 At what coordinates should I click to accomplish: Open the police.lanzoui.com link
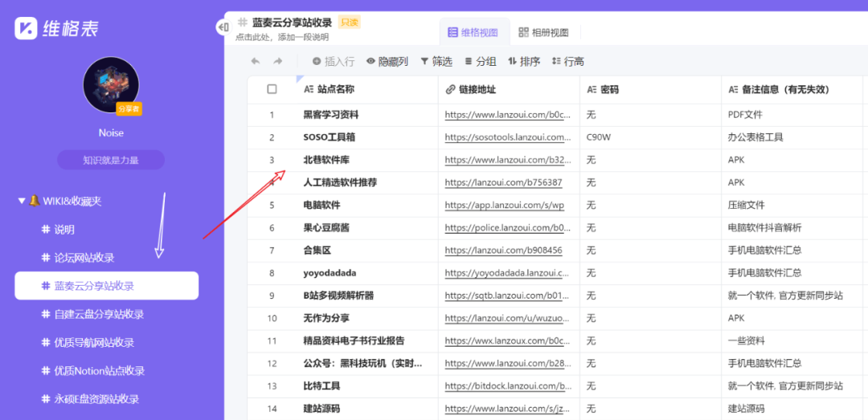click(507, 227)
